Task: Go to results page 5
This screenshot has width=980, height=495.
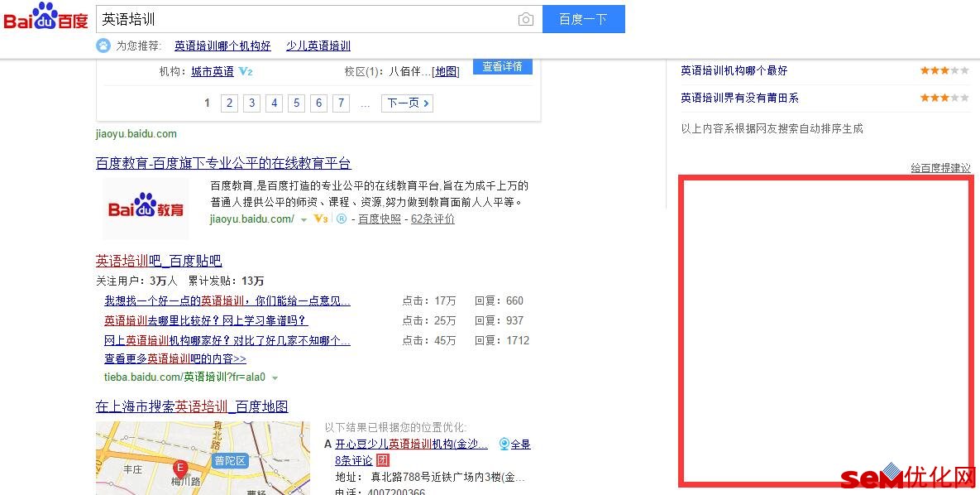Action: click(296, 103)
